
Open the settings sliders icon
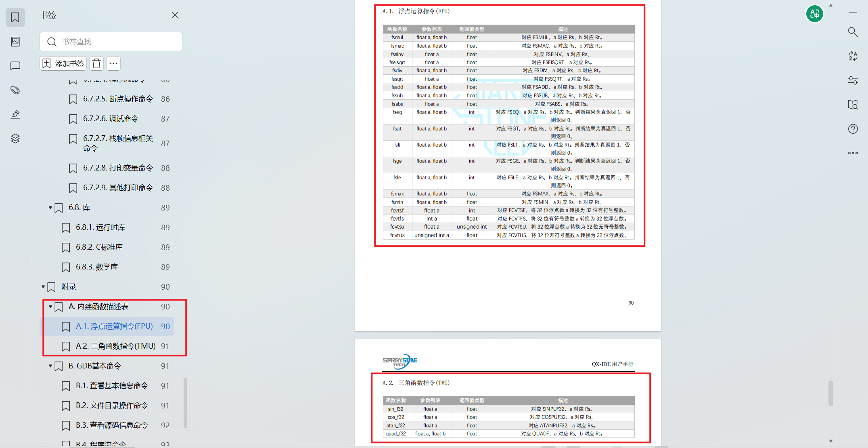tap(853, 80)
